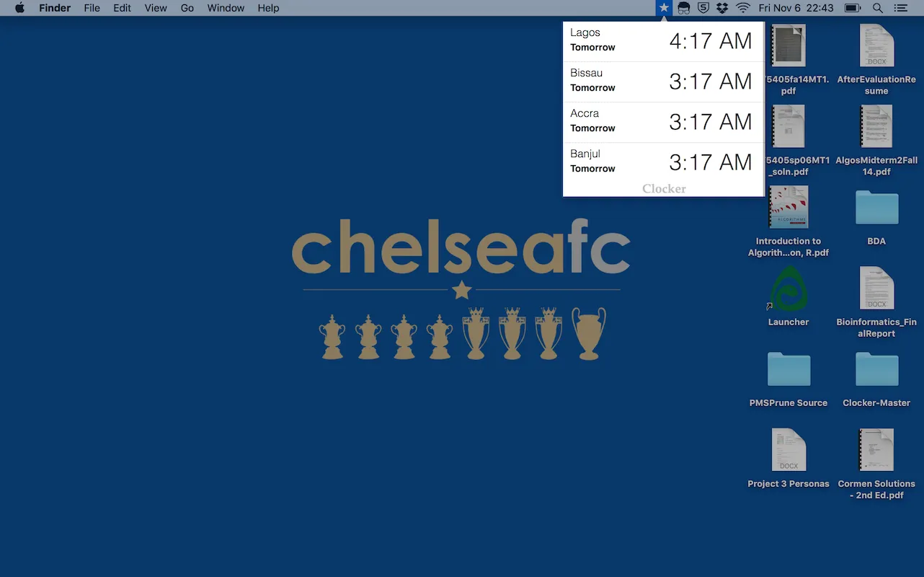
Task: Select the Project 3 Personas document icon
Action: pyautogui.click(x=788, y=449)
